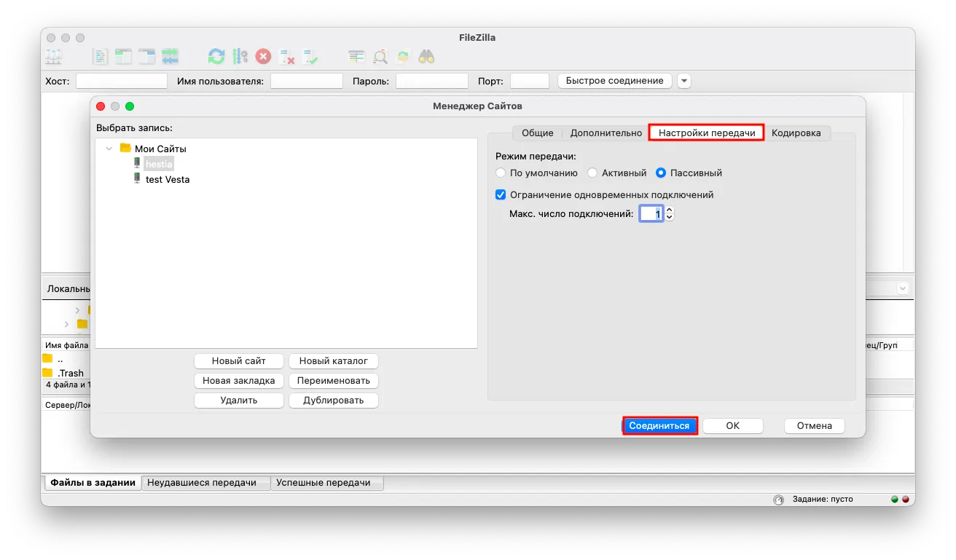Click the .Trash folder name
Image resolution: width=956 pixels, height=560 pixels.
[x=71, y=373]
